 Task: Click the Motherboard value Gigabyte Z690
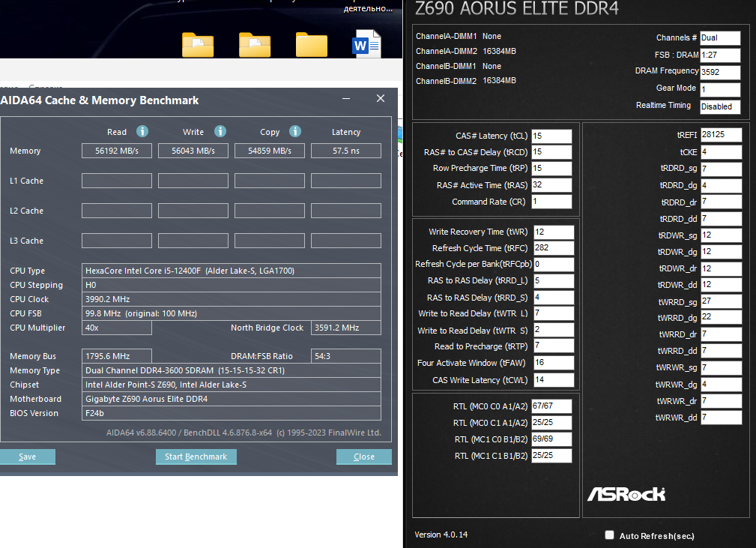click(232, 399)
